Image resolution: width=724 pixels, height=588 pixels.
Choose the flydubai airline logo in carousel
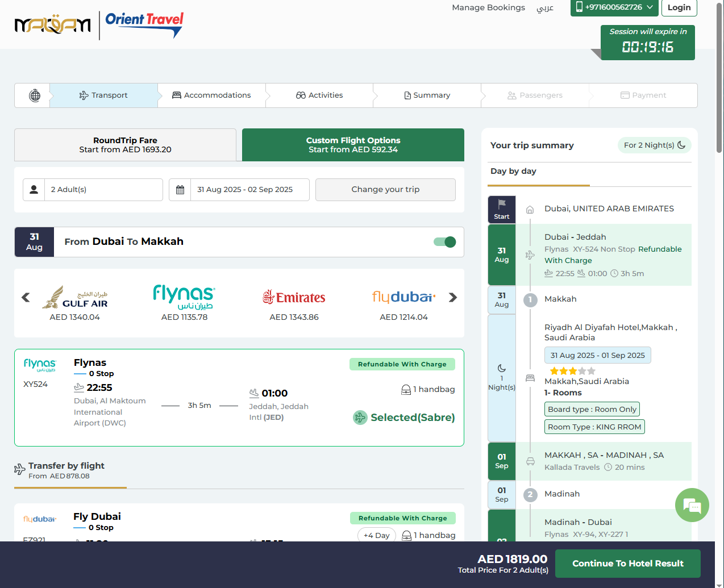(403, 297)
